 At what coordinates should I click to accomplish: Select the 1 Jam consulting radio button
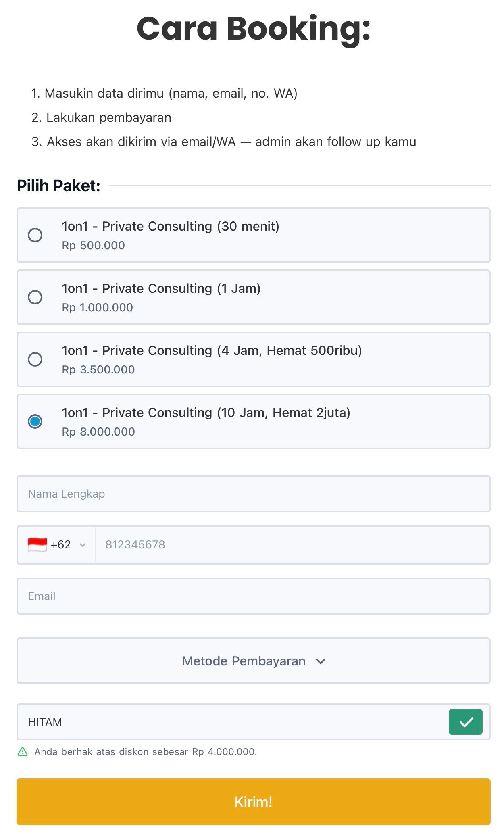pos(35,297)
